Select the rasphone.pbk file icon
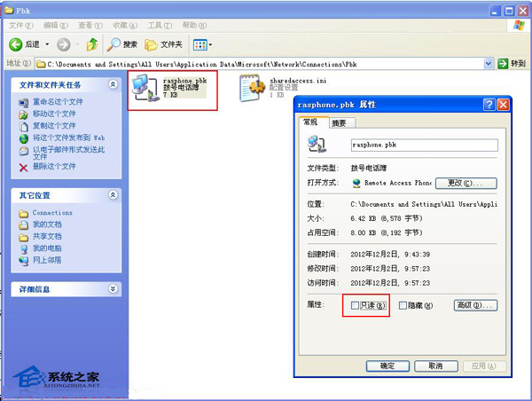Screen dimensions: 532x401 [x=145, y=89]
